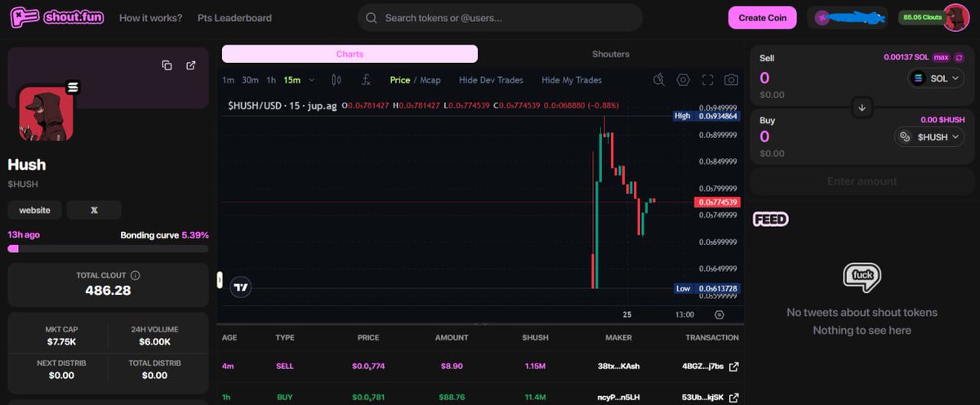Open transaction hash 4BGZ...j7bs
Viewport: 980px width, 405px height.
704,367
